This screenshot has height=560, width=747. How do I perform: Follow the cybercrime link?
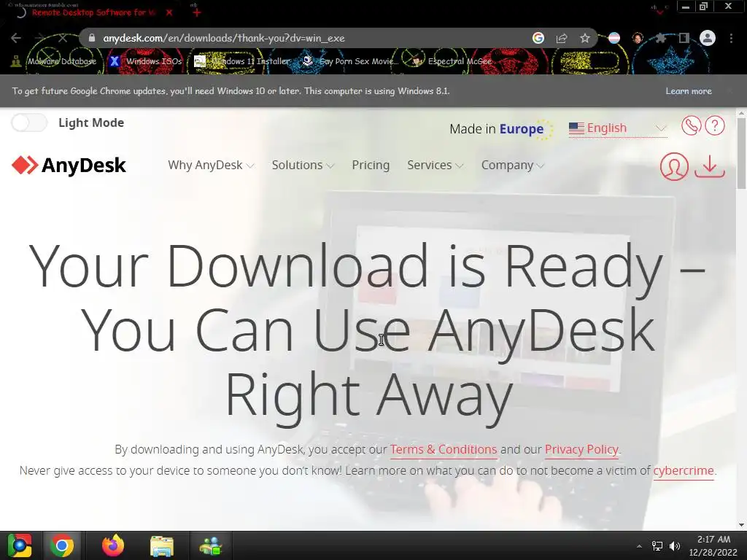(x=683, y=470)
